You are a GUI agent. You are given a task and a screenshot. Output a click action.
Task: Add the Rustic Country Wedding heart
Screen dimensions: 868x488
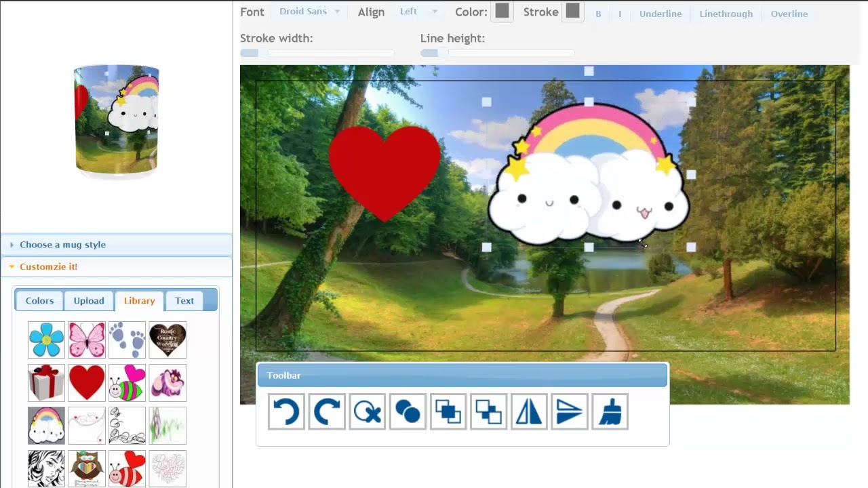point(167,340)
